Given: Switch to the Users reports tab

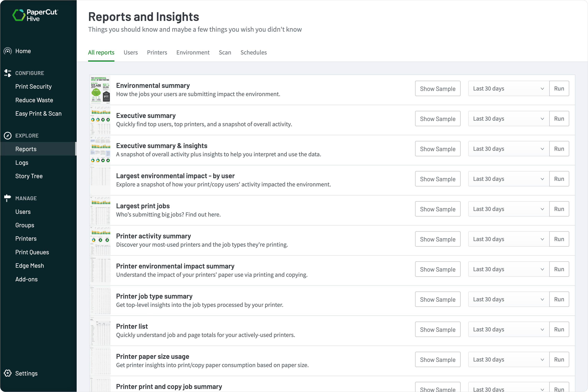Looking at the screenshot, I should tap(131, 53).
